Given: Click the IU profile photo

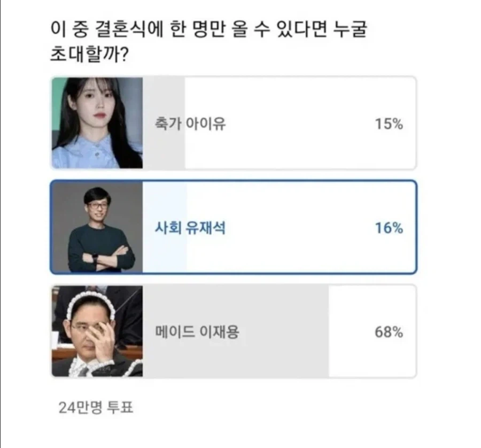Looking at the screenshot, I should pos(96,123).
